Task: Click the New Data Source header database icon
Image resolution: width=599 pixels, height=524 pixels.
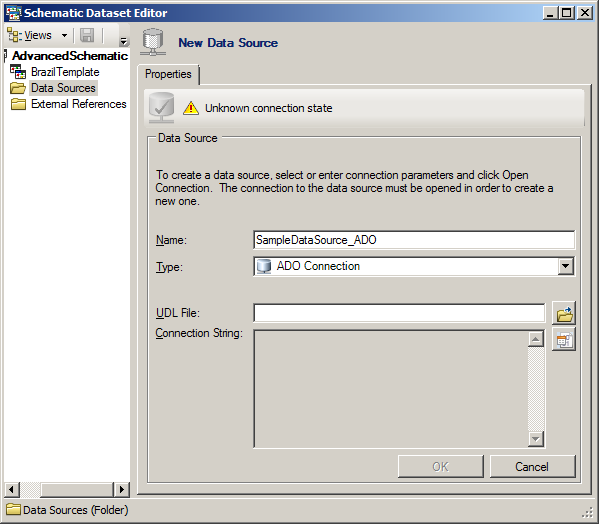Action: click(x=153, y=42)
